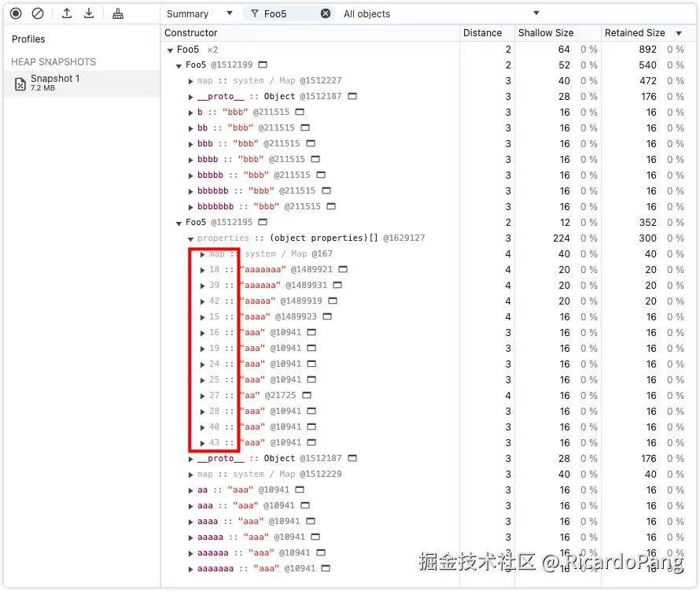
Task: Click the HEAP SNAPSHOTS section label
Action: 53,62
